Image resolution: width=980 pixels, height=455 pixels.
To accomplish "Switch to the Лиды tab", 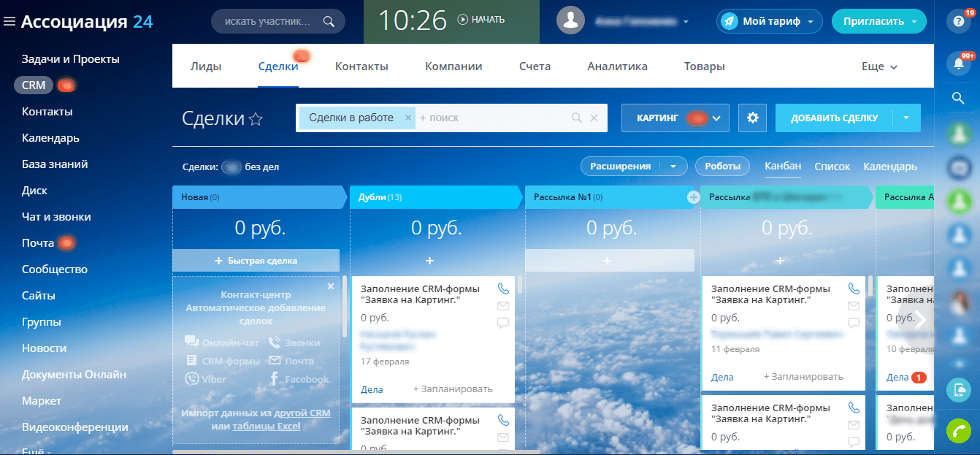I will coord(206,66).
